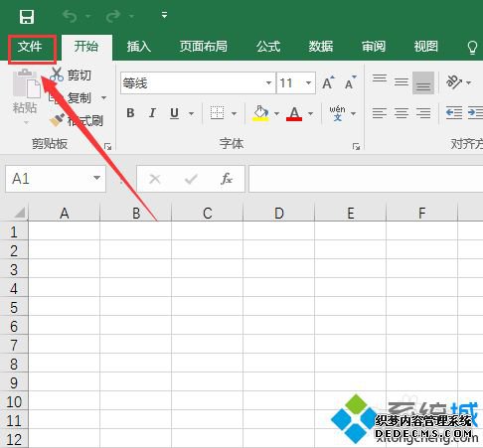483x448 pixels.
Task: Open the Redo history dropdown arrow
Action: pyautogui.click(x=131, y=16)
